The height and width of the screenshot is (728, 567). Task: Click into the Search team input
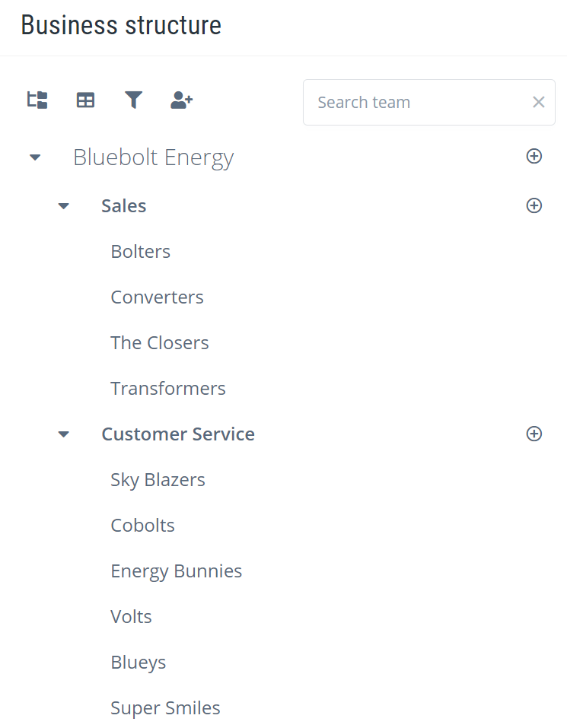(415, 102)
